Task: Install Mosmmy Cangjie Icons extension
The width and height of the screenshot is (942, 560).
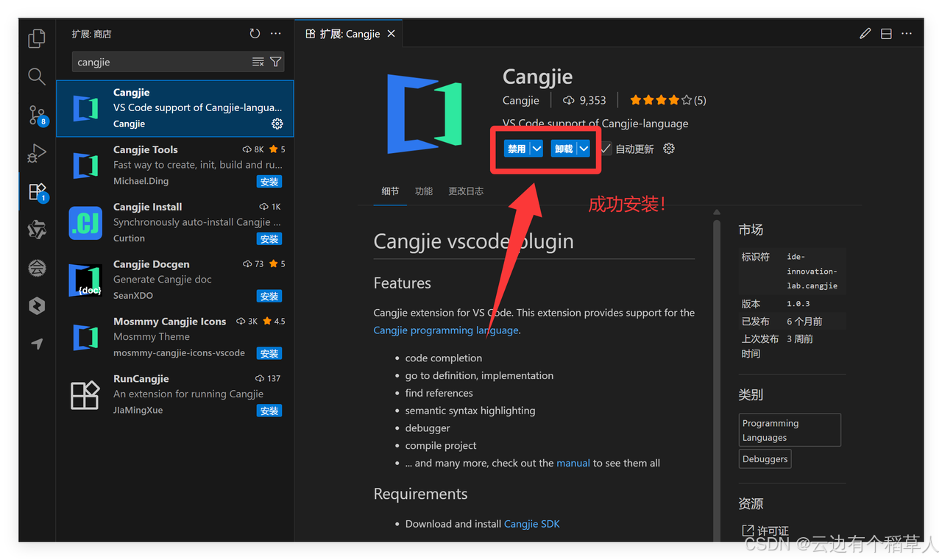Action: (269, 354)
